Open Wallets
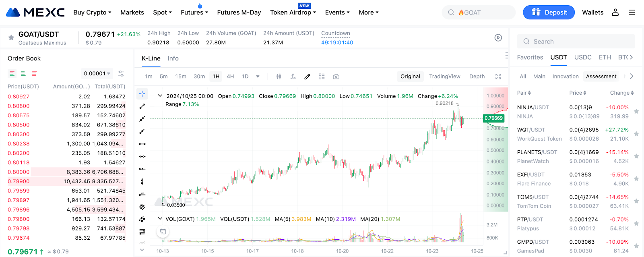644x257 pixels. coord(592,12)
